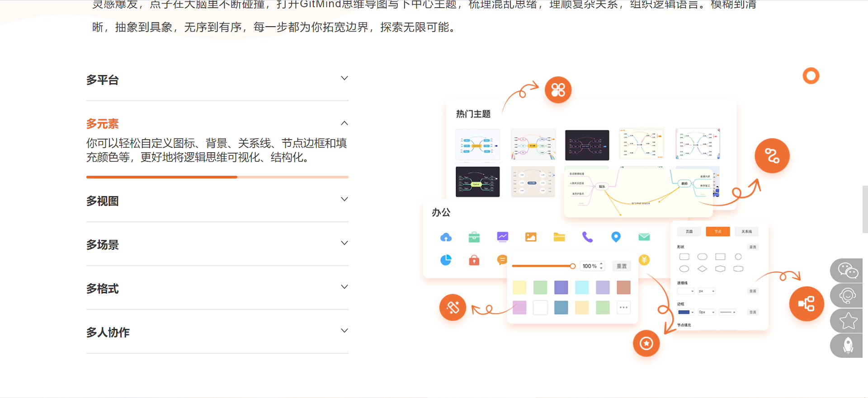The height and width of the screenshot is (398, 868).
Task: Collapse the 多元素 section chevron
Action: (344, 123)
